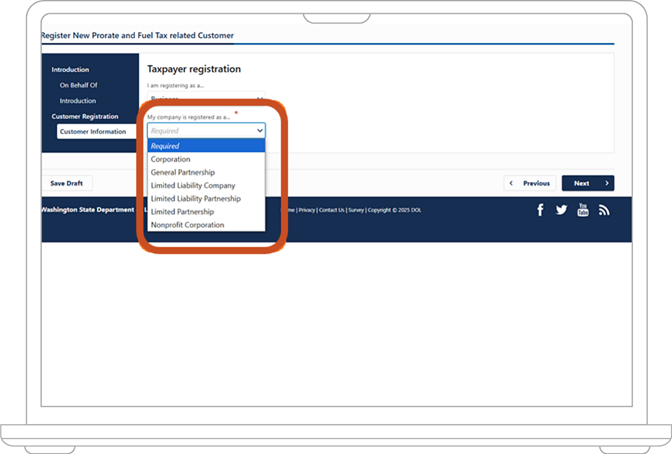Open the YouTube social icon
The height and width of the screenshot is (454, 672).
click(x=583, y=210)
